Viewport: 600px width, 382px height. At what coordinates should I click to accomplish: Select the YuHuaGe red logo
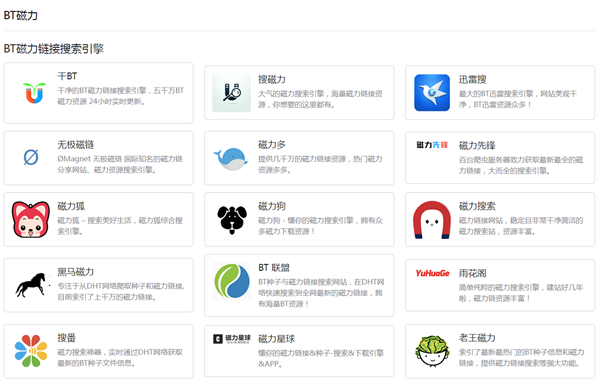coord(432,273)
